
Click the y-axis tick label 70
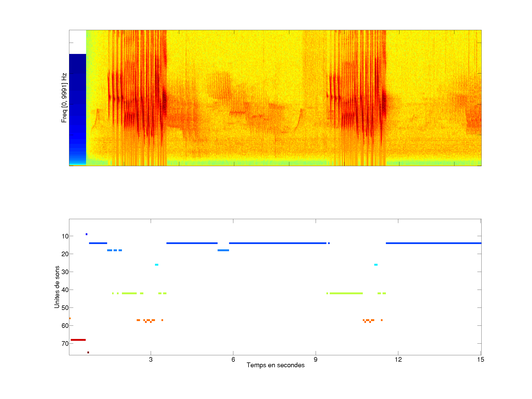tap(65, 344)
